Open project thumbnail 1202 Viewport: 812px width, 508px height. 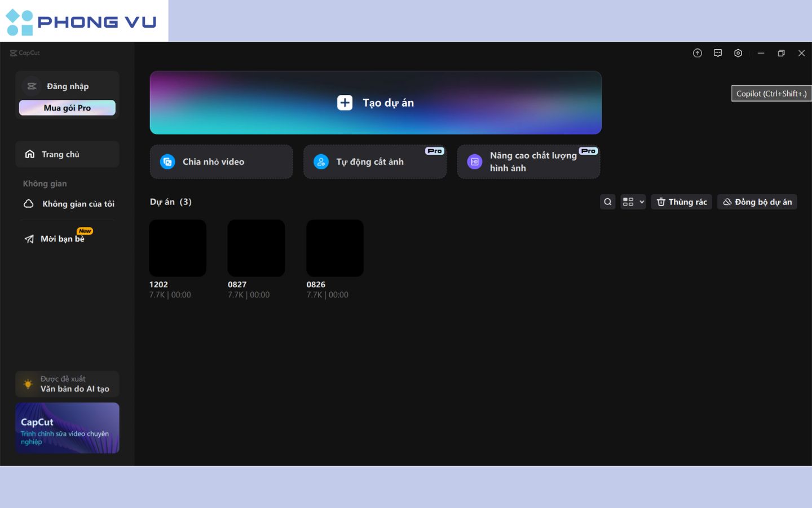[178, 248]
